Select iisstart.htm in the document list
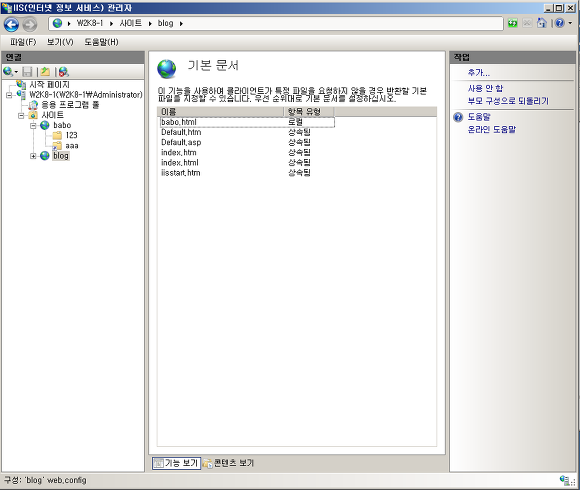 pyautogui.click(x=247, y=173)
